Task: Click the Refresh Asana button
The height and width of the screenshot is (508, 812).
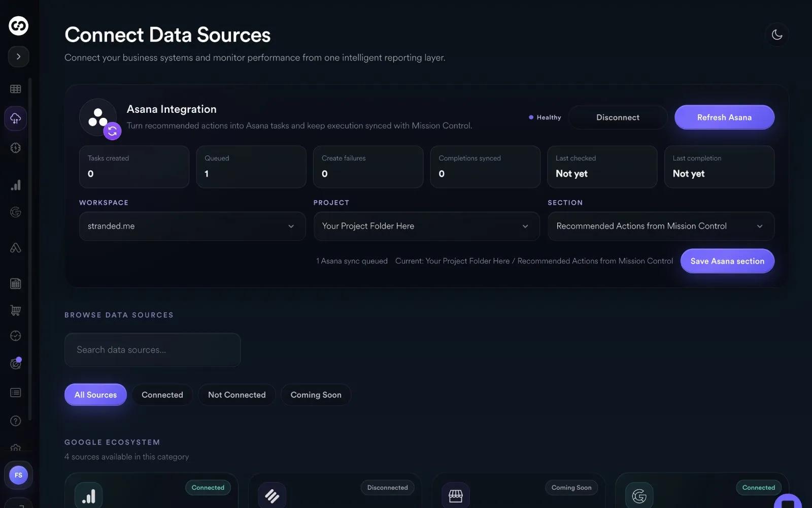Action: (x=724, y=117)
